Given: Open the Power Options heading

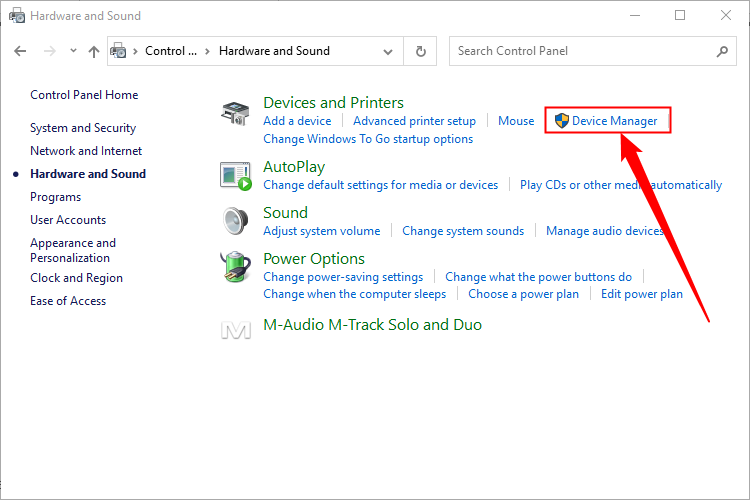Looking at the screenshot, I should coord(314,258).
